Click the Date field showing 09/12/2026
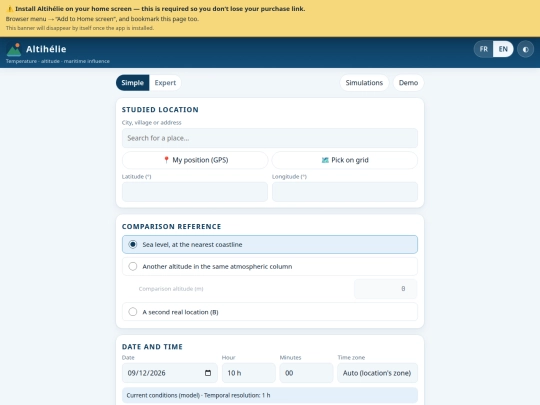540x405 pixels. (170, 373)
